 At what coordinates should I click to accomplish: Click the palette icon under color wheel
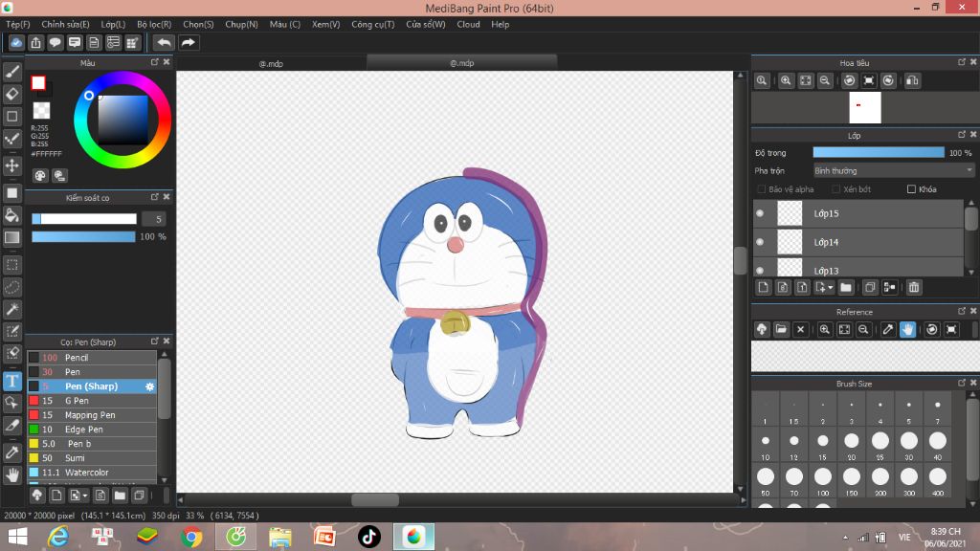pos(40,176)
